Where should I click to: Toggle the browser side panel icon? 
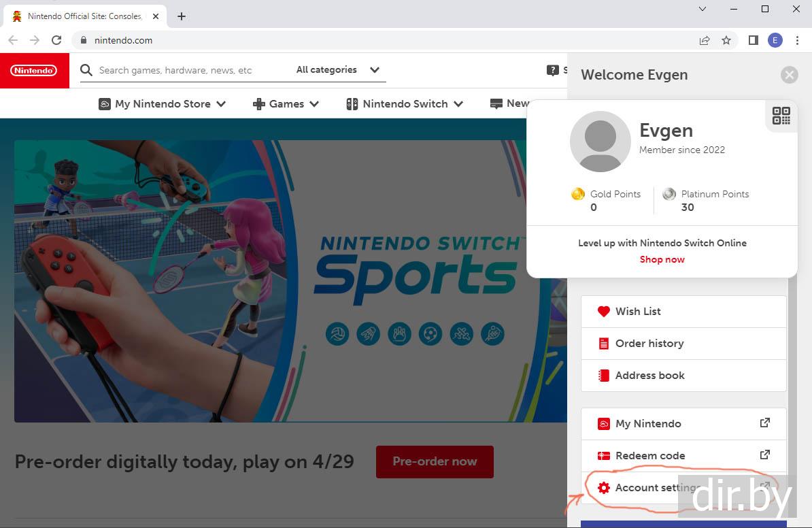(754, 40)
